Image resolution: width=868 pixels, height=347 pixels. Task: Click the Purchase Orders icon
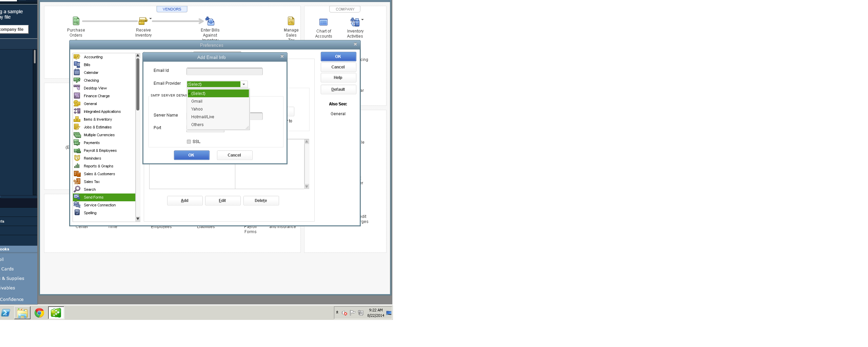click(x=76, y=21)
